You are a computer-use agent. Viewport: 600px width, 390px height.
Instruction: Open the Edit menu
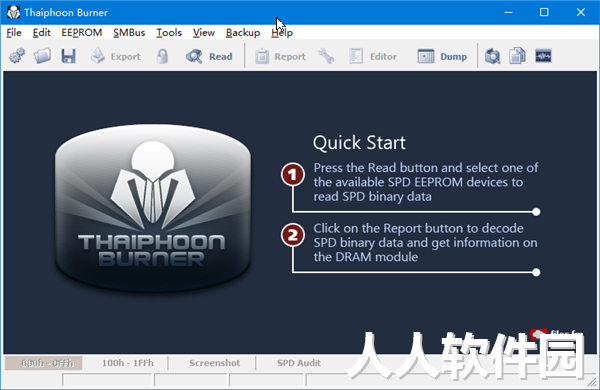41,33
